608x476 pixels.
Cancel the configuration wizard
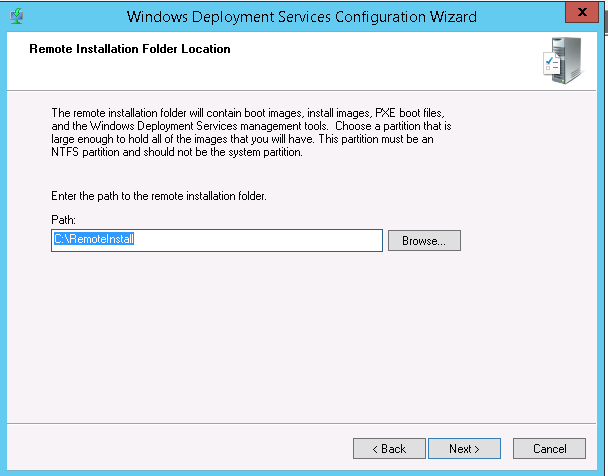pyautogui.click(x=549, y=449)
